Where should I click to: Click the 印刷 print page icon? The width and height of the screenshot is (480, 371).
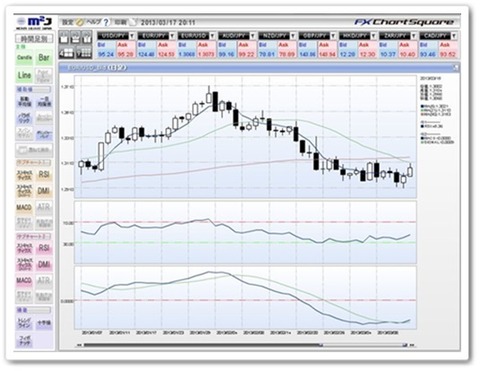pos(133,22)
